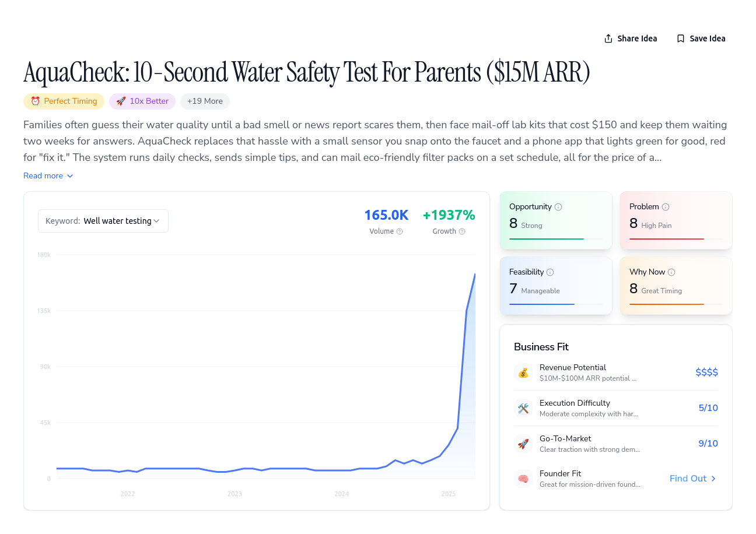Select the 10x Better tag
Image resolution: width=756 pixels, height=534 pixels.
coord(142,101)
